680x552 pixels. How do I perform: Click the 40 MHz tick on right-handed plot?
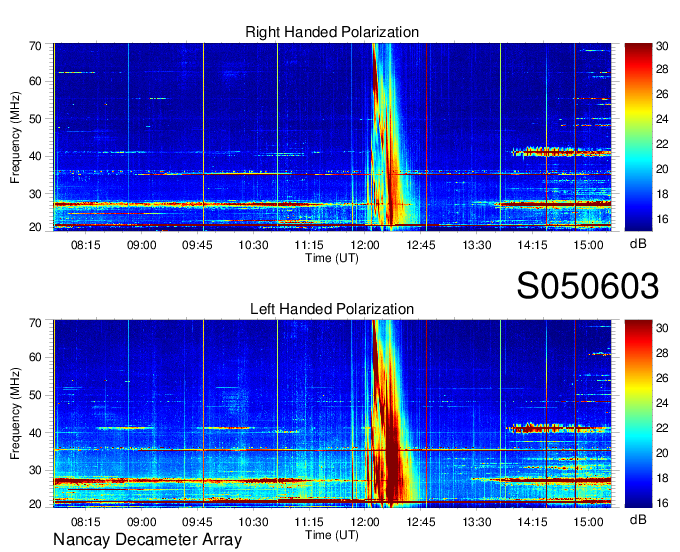click(35, 157)
